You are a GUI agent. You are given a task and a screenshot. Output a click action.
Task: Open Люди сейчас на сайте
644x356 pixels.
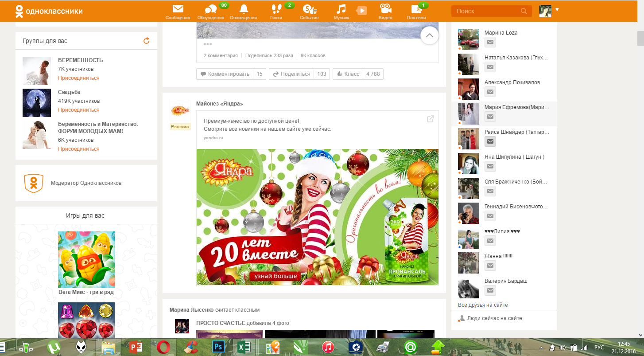(x=494, y=318)
